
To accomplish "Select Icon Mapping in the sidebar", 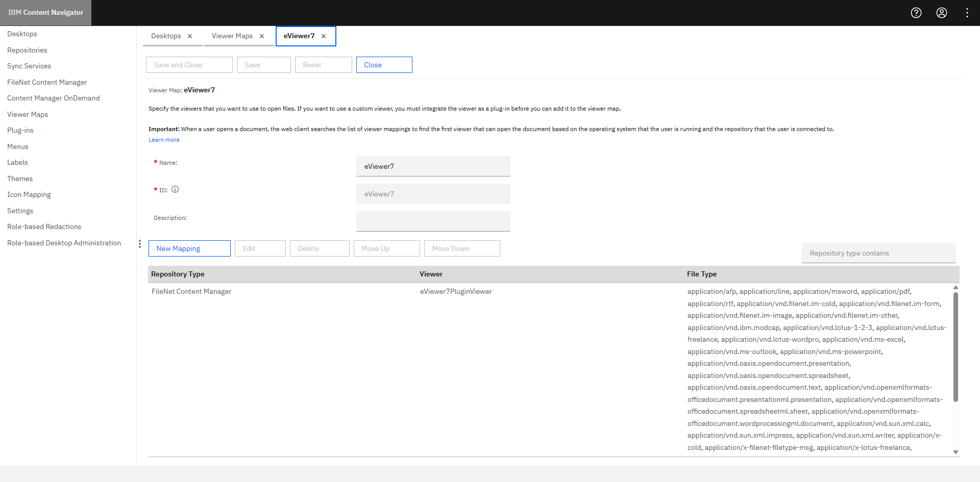I will click(x=29, y=194).
